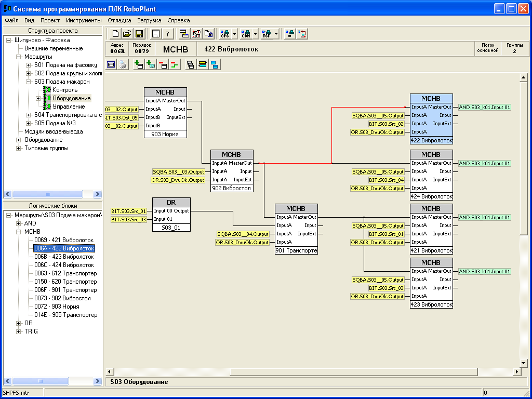Open the Инструменты menu

(84, 20)
